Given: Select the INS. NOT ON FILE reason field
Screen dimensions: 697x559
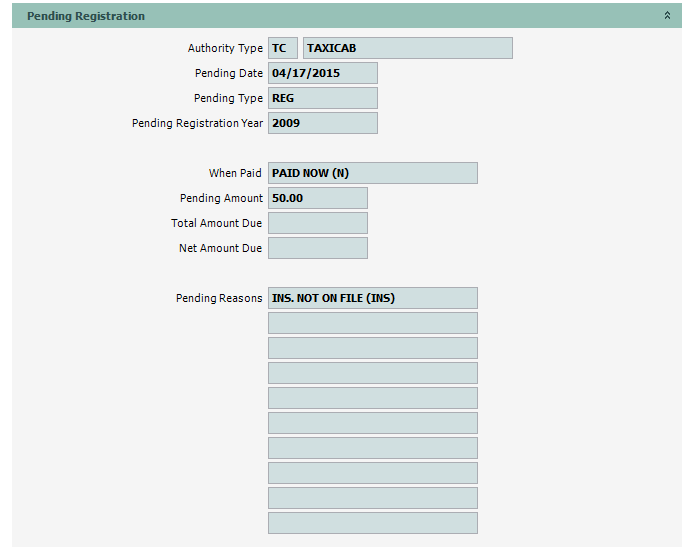Looking at the screenshot, I should point(372,298).
